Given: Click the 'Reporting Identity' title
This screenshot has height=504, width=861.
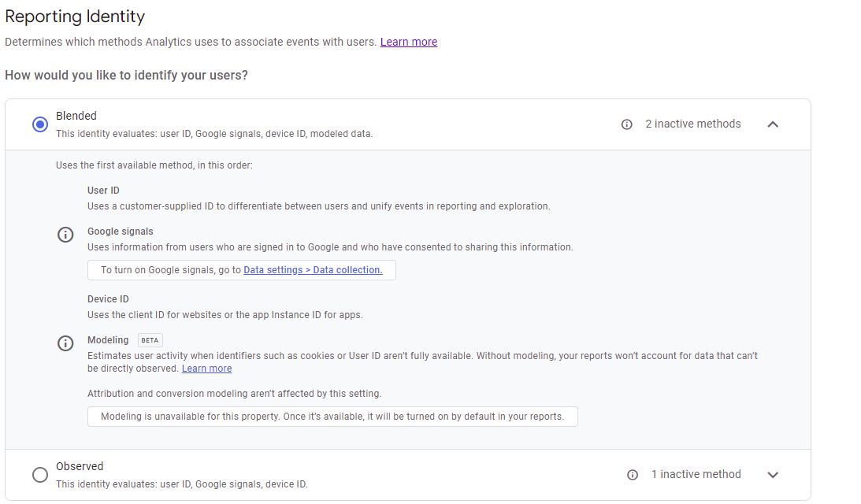Looking at the screenshot, I should pos(75,17).
